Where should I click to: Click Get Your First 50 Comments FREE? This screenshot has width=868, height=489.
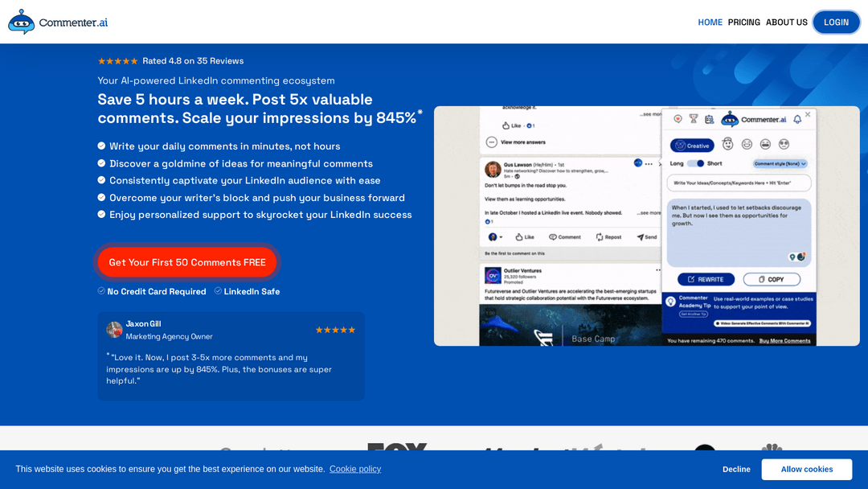point(187,262)
